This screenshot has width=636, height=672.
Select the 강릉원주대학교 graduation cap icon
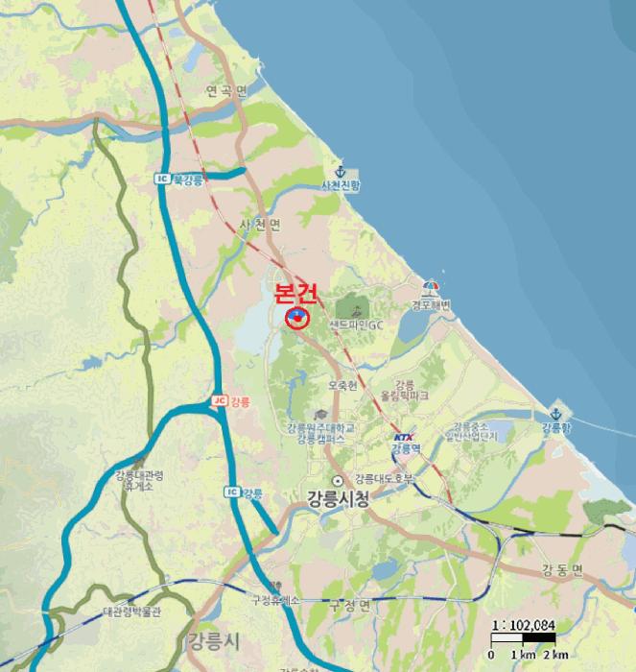coord(320,415)
